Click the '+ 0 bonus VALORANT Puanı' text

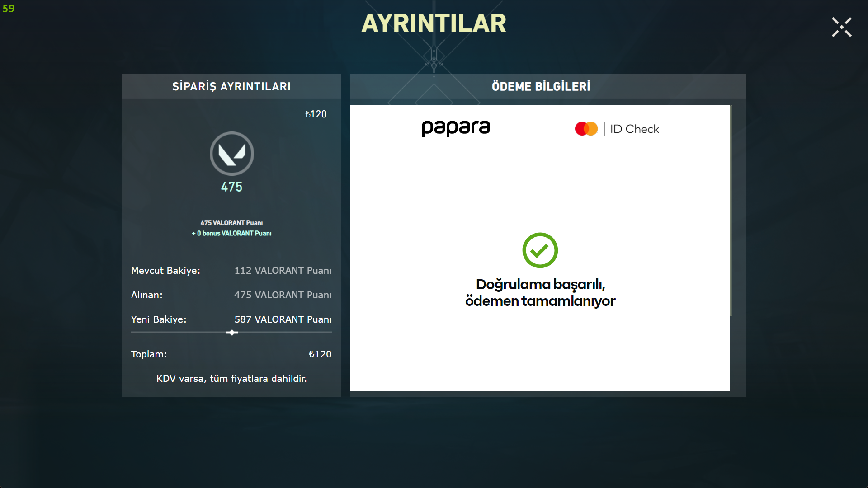(231, 233)
